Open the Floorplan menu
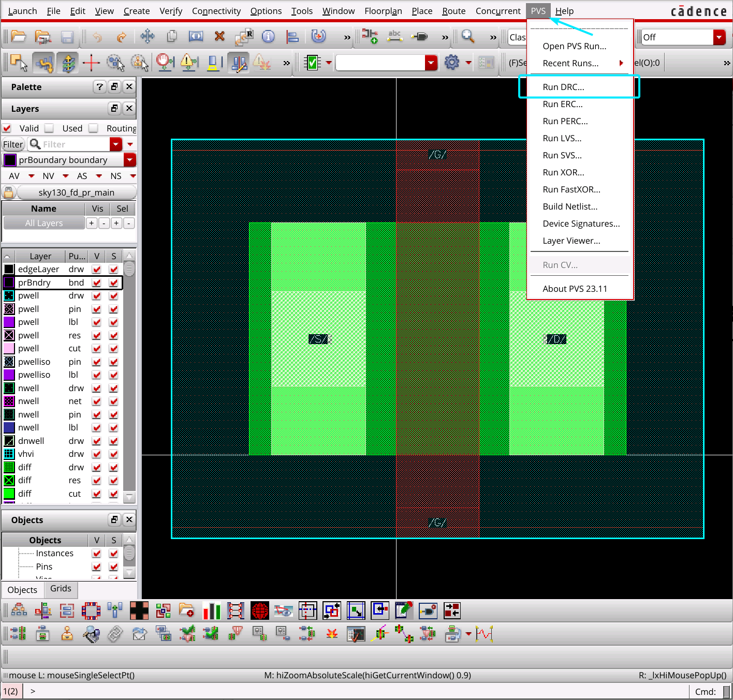 (383, 11)
